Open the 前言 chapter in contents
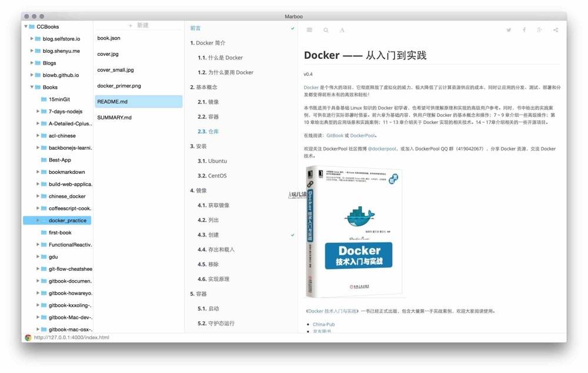Viewport: 588px width, 373px height. 195,28
